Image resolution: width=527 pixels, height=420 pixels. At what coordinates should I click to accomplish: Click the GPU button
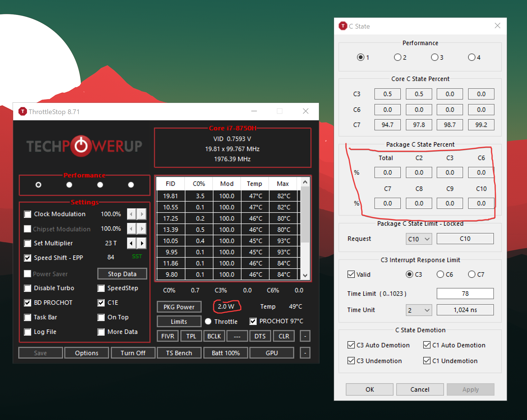click(x=272, y=353)
